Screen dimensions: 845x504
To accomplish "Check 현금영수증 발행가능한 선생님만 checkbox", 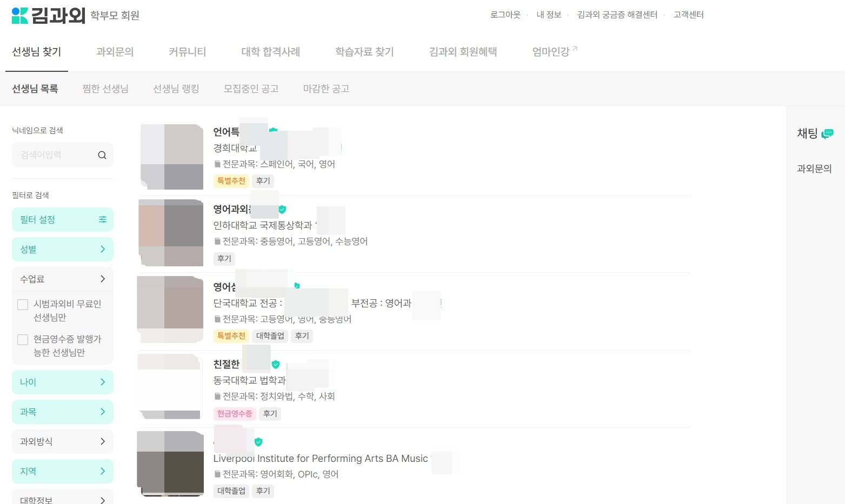I will (23, 340).
